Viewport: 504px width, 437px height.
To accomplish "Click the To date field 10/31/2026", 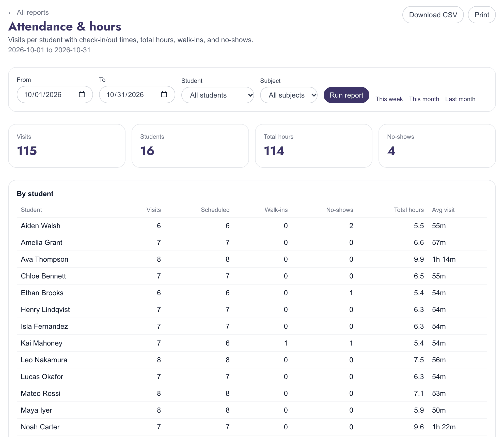I will pos(137,95).
